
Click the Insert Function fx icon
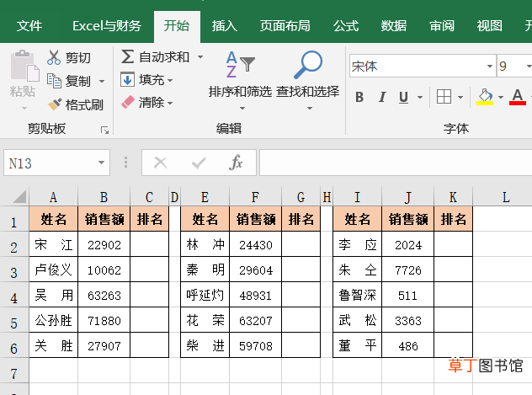coord(236,163)
